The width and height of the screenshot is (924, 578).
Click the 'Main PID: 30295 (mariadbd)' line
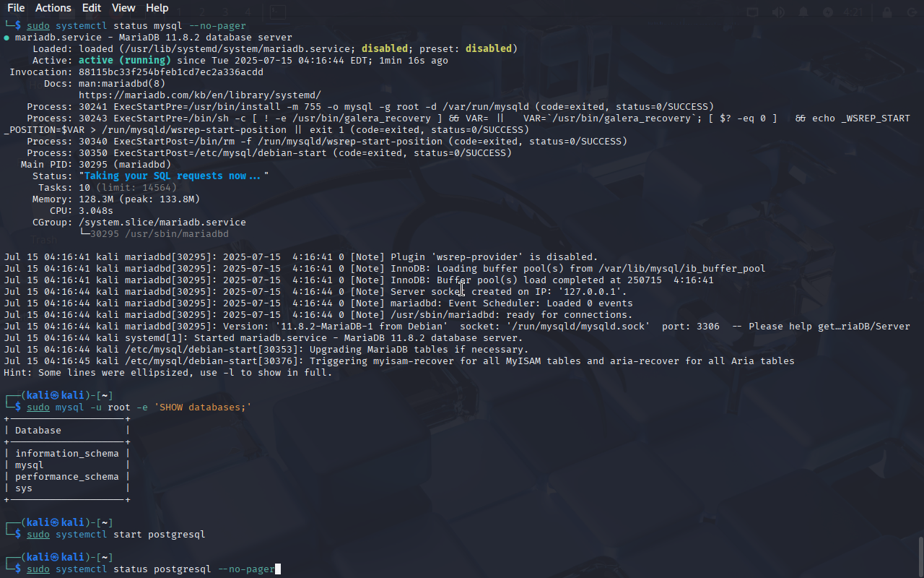pos(96,165)
